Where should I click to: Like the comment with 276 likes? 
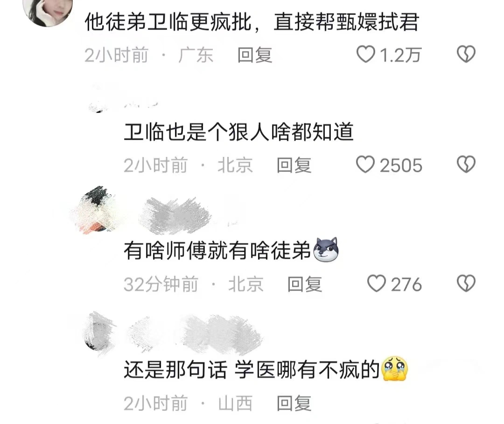click(377, 283)
